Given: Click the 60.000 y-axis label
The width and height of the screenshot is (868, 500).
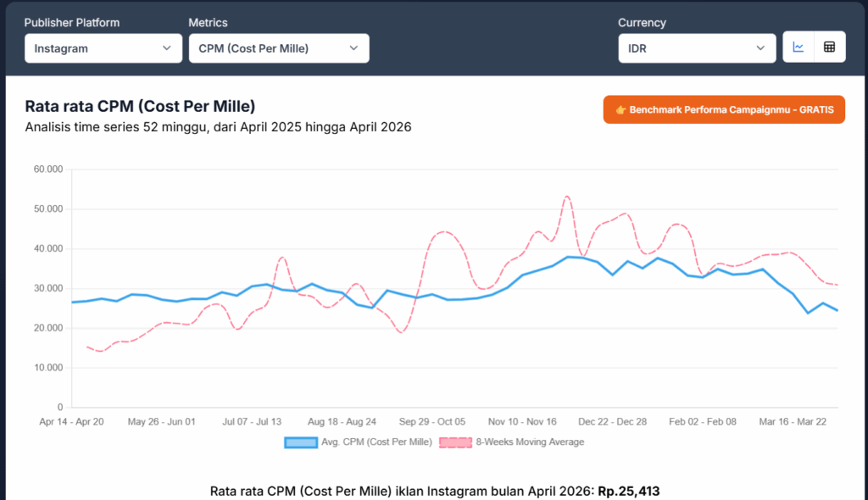Looking at the screenshot, I should [x=48, y=169].
